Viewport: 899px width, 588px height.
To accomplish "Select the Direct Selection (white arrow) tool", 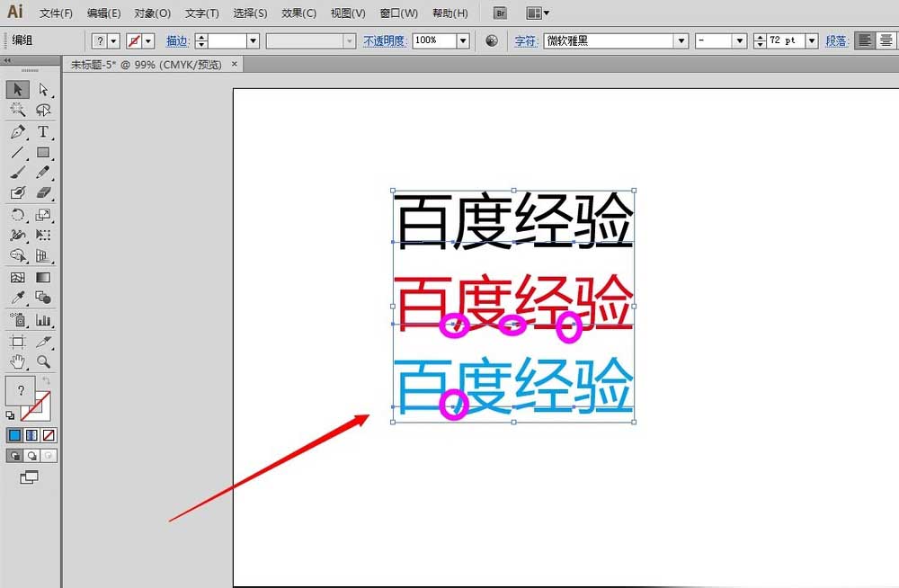I will coord(43,90).
